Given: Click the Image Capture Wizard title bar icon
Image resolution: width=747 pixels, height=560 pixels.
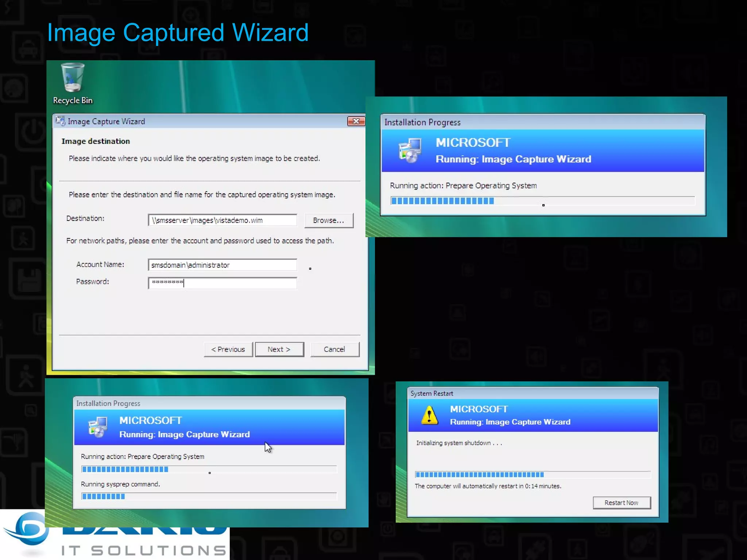Looking at the screenshot, I should coord(61,121).
